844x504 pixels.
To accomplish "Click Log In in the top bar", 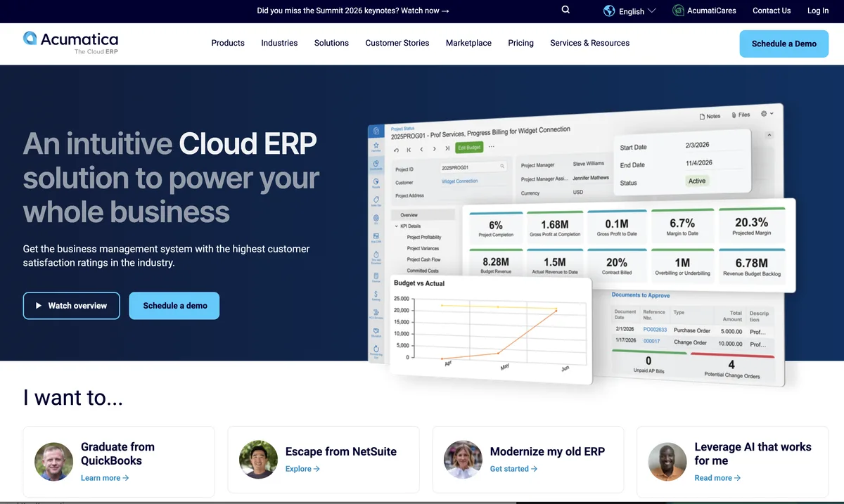I will click(818, 11).
